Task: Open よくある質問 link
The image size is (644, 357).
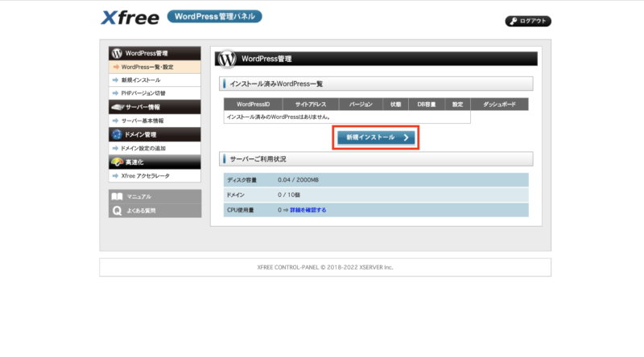Action: [155, 211]
